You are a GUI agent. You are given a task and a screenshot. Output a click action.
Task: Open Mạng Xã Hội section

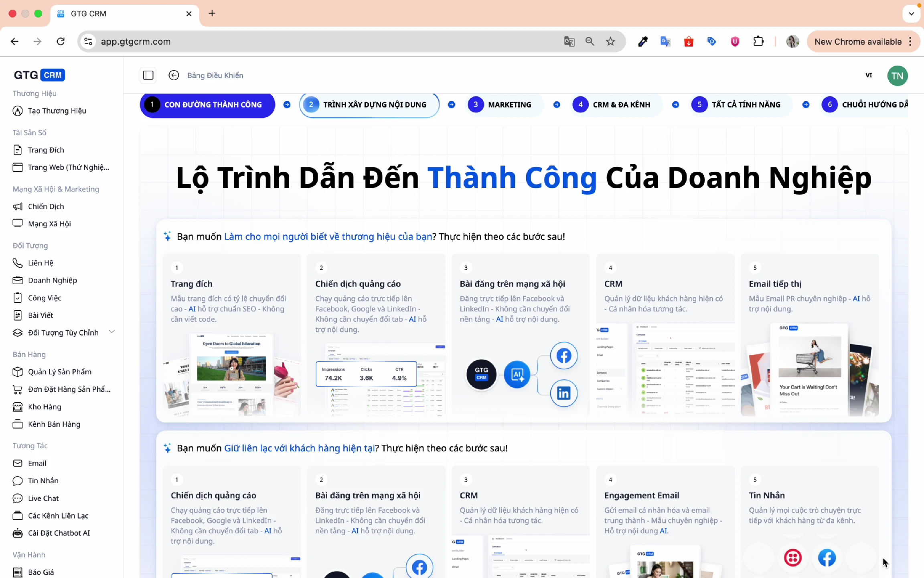pos(49,224)
